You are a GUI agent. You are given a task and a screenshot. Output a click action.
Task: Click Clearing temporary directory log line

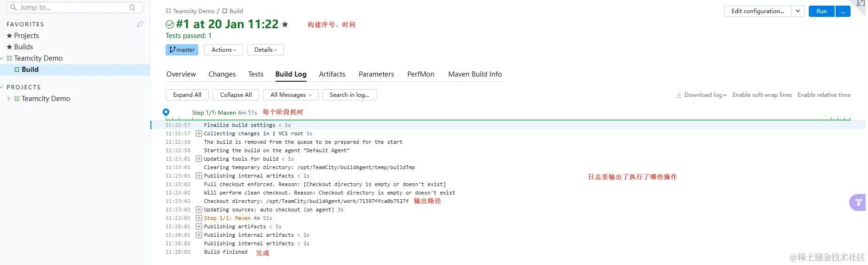tap(309, 167)
